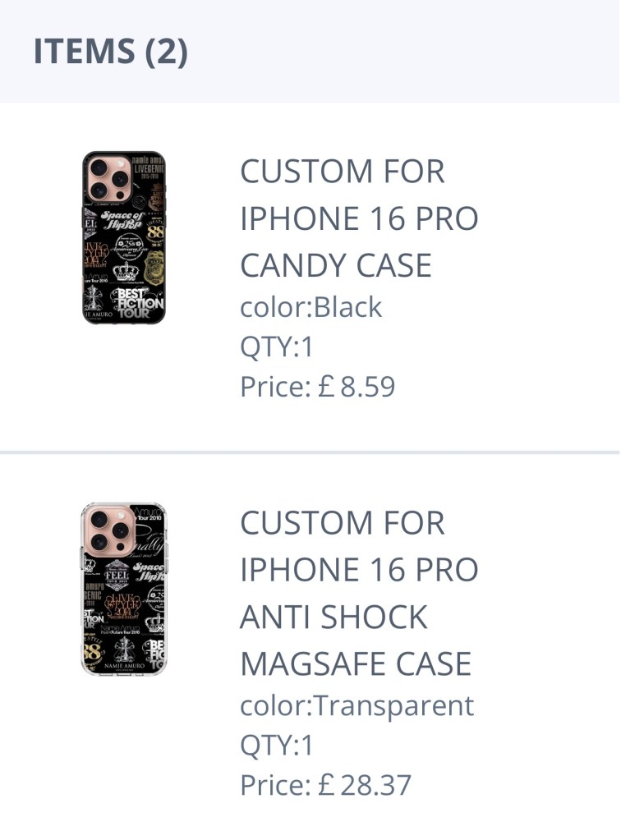Select the color:Transparent label
The width and height of the screenshot is (621, 840).
(356, 705)
